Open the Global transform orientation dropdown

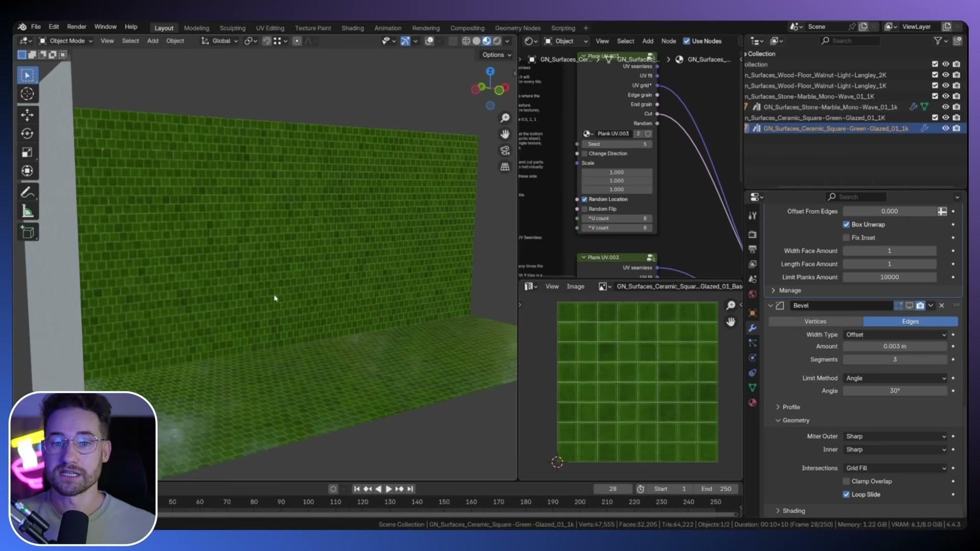click(219, 41)
